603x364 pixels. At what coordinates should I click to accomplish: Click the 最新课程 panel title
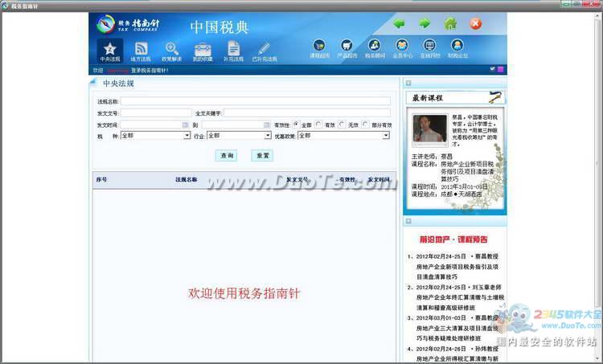(x=428, y=98)
